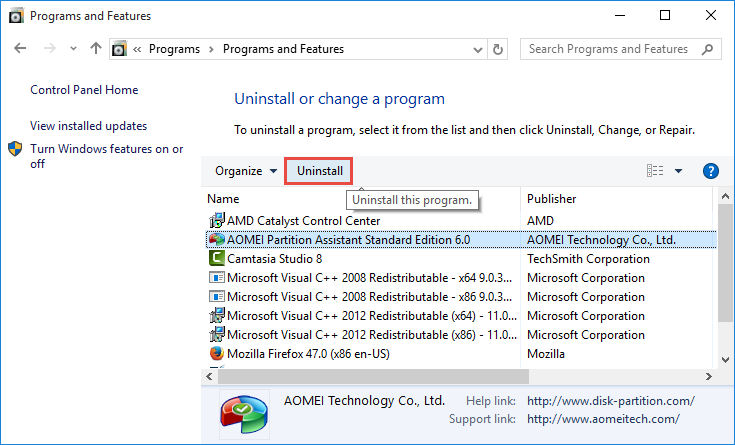Click the Visual C++ 2012 (x86) icon
The image size is (735, 445).
[x=217, y=335]
